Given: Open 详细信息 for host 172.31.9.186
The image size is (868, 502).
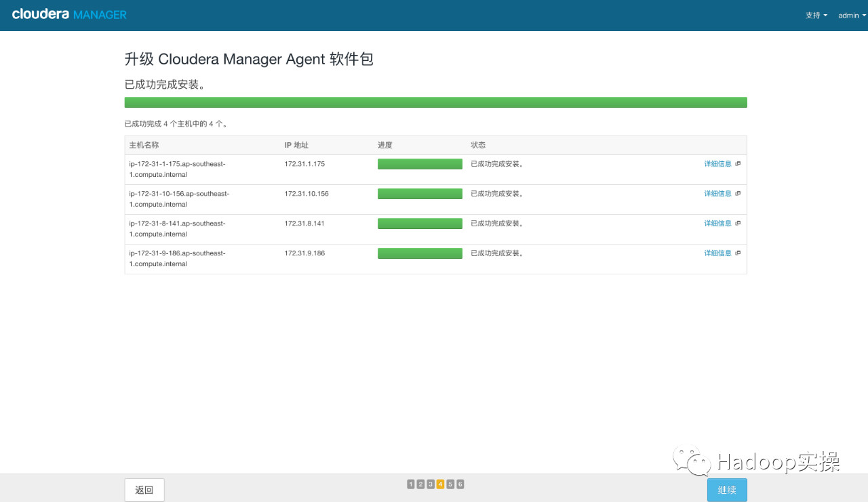Looking at the screenshot, I should pos(717,253).
